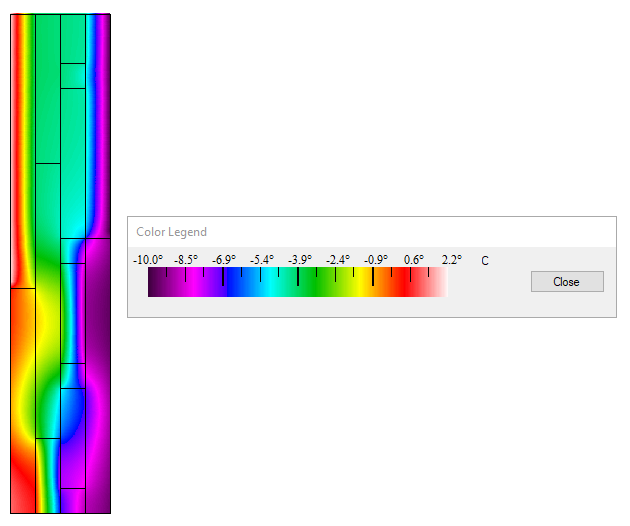Click the green top-center block of the thermal model
The width and height of the screenshot is (630, 526).
coord(47,90)
